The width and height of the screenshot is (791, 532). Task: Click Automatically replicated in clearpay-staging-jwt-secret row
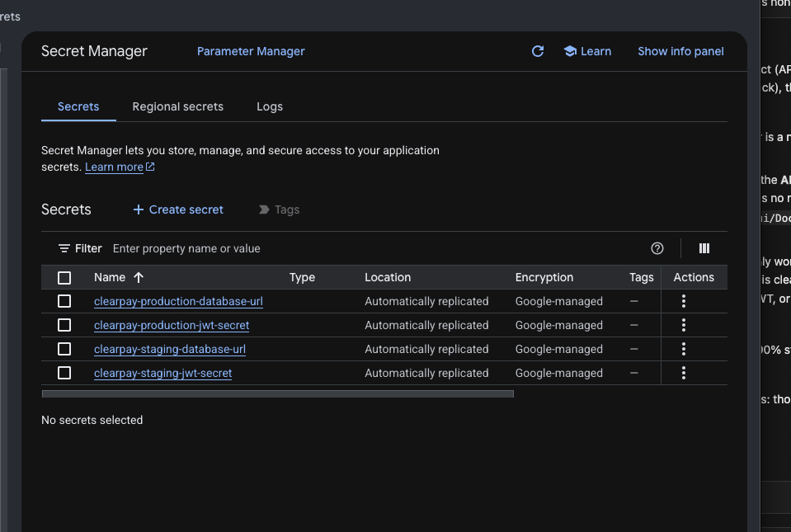tap(426, 373)
